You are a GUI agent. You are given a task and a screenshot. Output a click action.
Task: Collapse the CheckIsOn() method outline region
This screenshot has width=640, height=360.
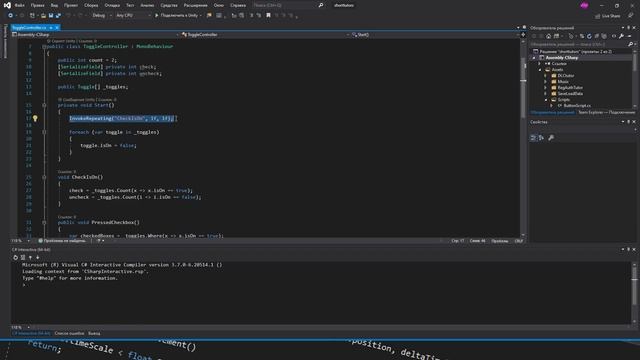coord(44,177)
